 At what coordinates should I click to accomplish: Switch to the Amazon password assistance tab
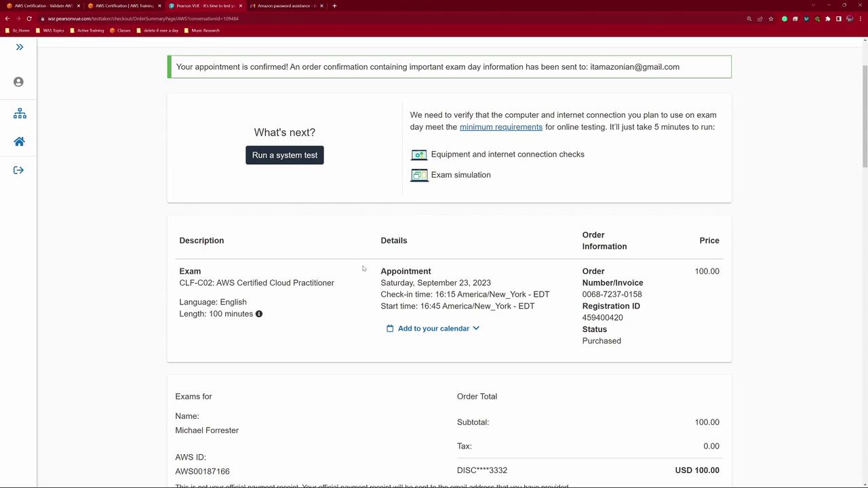(x=287, y=5)
